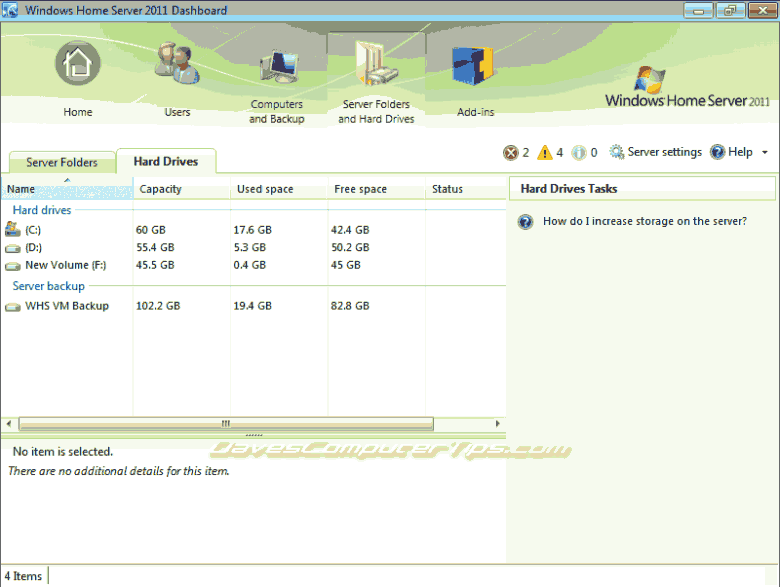The width and height of the screenshot is (780, 587).
Task: Click the informational alerts icon
Action: tap(579, 153)
